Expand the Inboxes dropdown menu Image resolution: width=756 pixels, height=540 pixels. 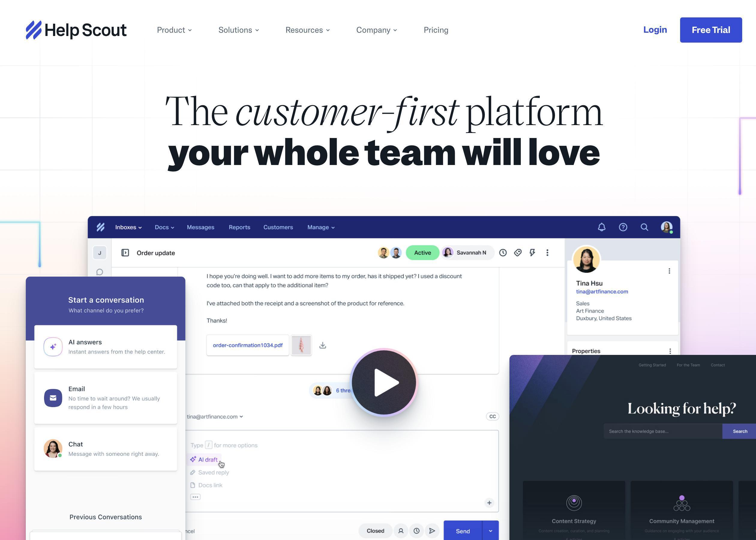pyautogui.click(x=127, y=227)
